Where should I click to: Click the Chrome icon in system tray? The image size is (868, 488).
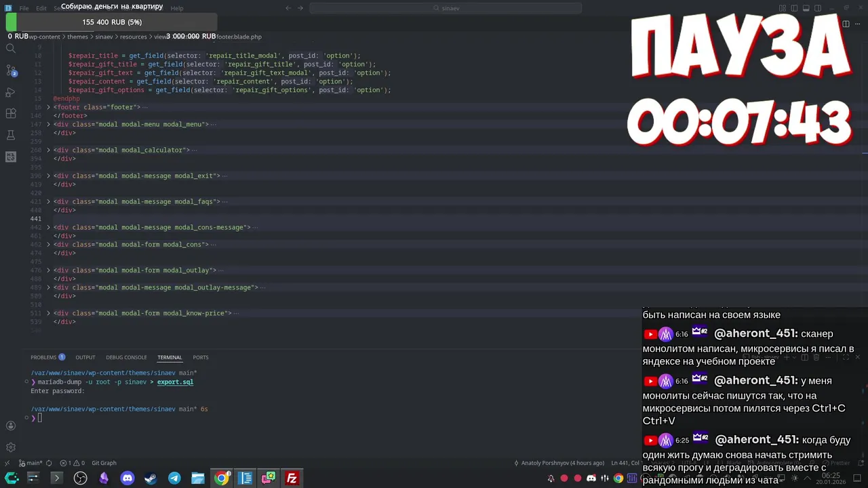point(618,479)
